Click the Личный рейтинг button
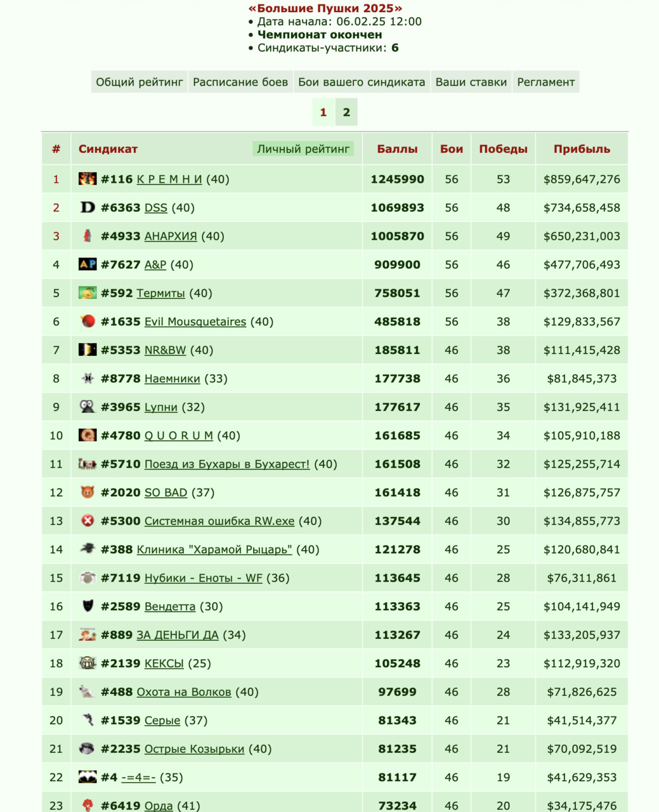The width and height of the screenshot is (659, 812). tap(303, 149)
